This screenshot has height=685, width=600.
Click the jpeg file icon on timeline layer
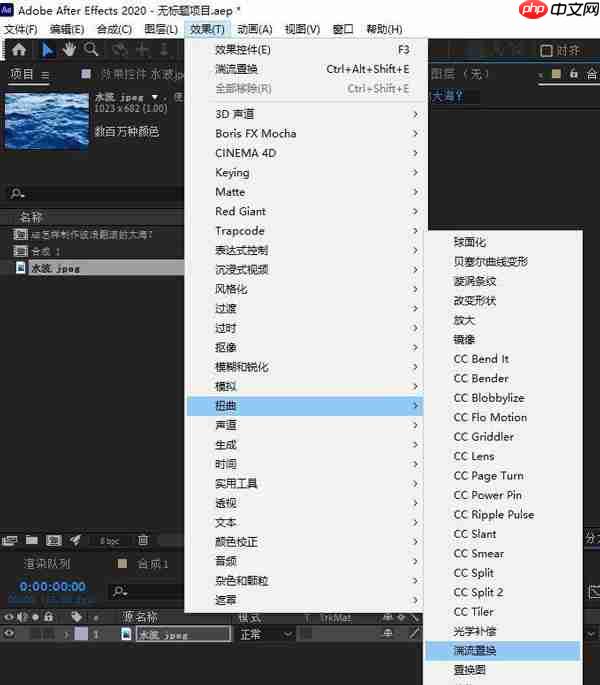126,634
